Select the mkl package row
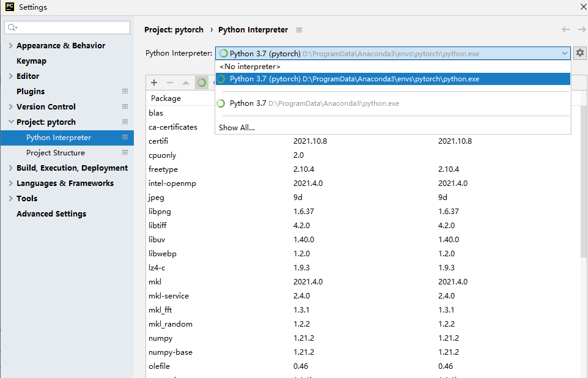Viewport: 588px width, 378px height. pos(363,282)
